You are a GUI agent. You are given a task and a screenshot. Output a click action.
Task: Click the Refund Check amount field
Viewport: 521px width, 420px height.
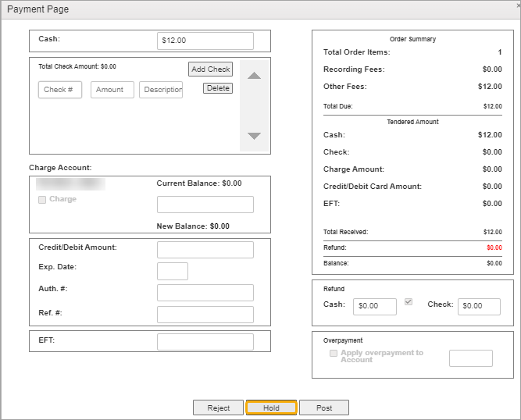click(479, 306)
